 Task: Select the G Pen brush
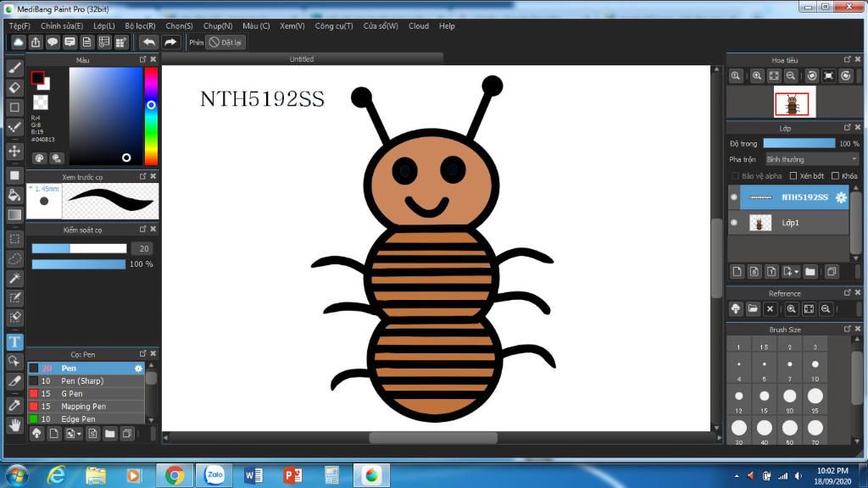pyautogui.click(x=86, y=394)
